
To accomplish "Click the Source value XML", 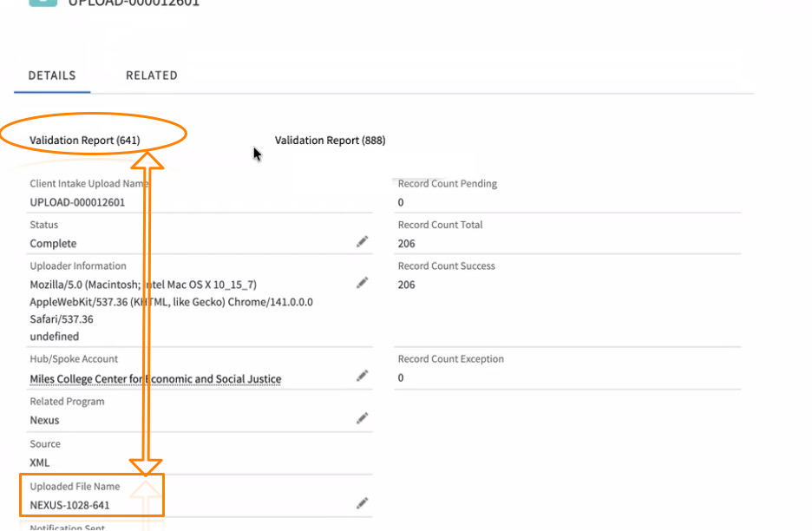I will (40, 462).
